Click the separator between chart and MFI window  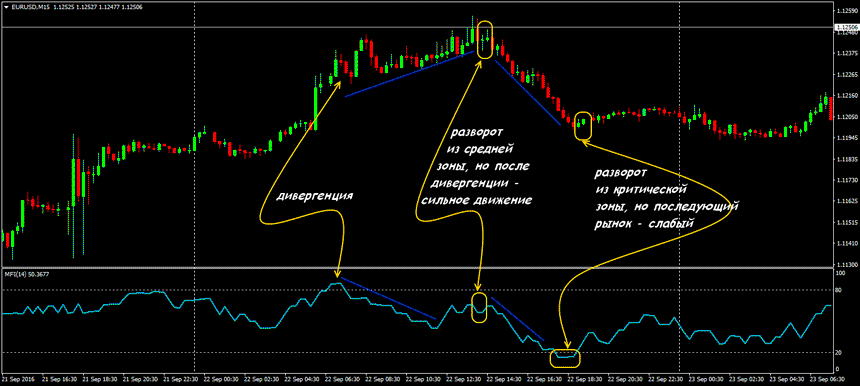click(x=417, y=268)
